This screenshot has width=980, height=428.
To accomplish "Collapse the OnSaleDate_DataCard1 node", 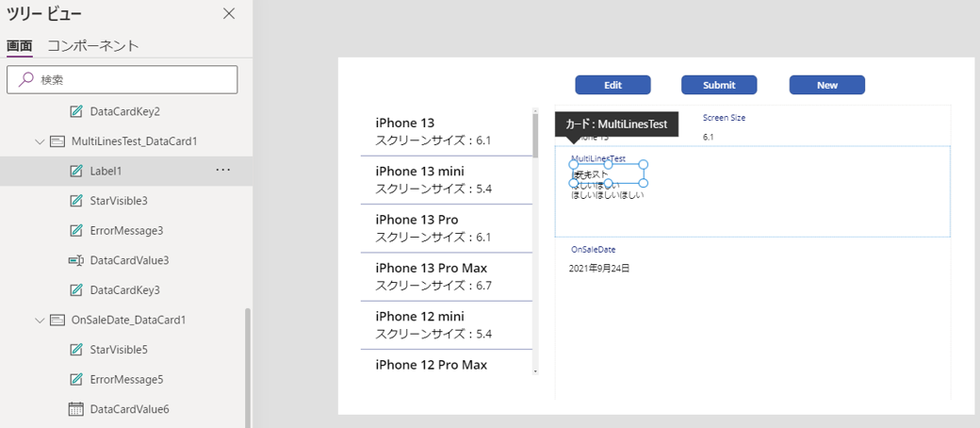I will 40,321.
